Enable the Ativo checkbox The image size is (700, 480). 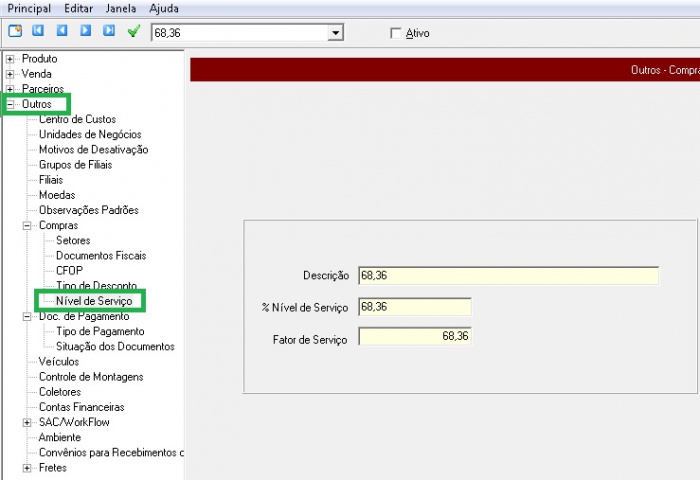pos(396,33)
